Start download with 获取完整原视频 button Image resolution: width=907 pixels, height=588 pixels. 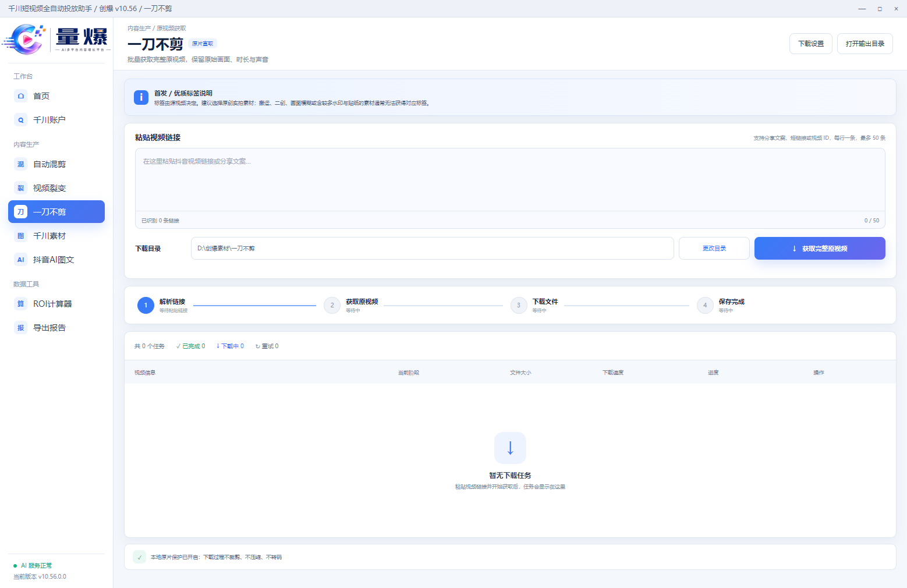[820, 249]
